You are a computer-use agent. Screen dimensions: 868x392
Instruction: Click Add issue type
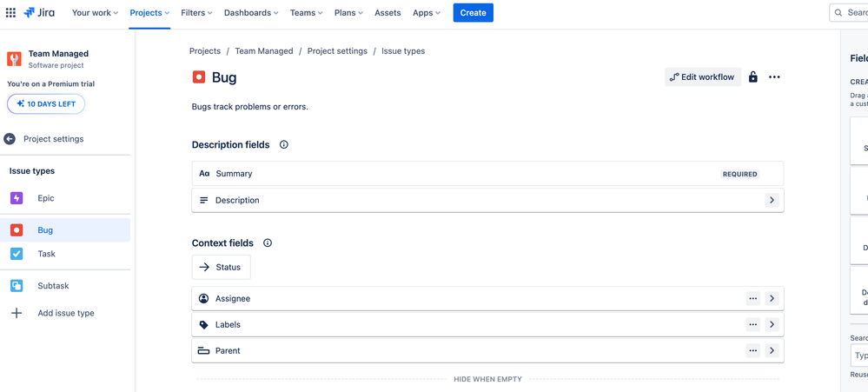pos(65,313)
